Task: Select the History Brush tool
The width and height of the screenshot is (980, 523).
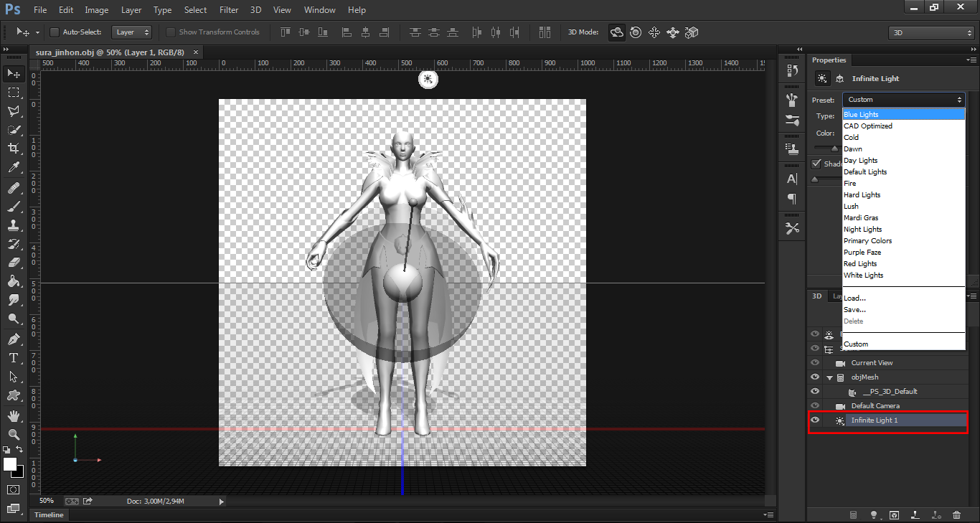Action: (14, 244)
